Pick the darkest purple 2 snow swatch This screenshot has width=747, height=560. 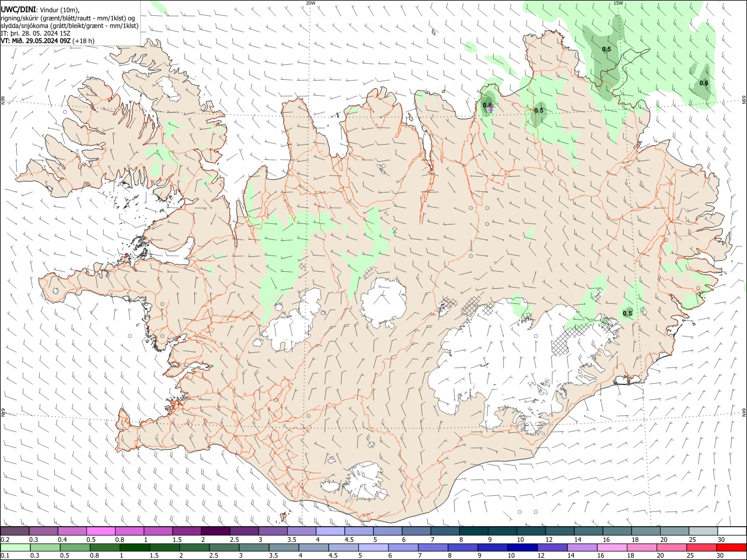pyautogui.click(x=215, y=531)
